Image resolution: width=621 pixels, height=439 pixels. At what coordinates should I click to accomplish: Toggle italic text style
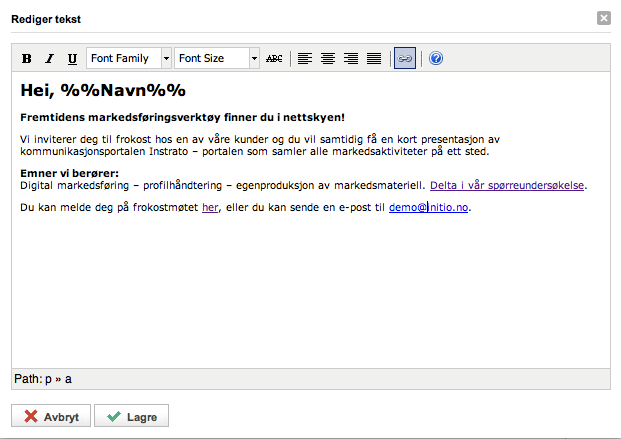point(49,59)
